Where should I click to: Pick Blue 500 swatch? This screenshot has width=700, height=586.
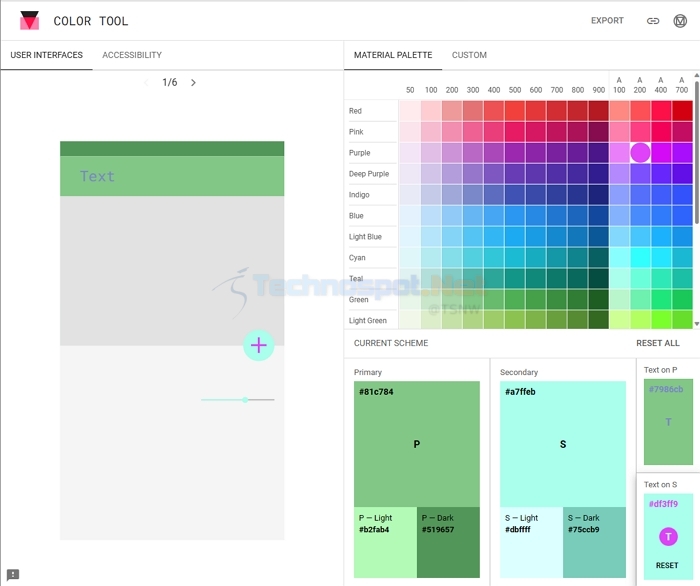(x=515, y=216)
